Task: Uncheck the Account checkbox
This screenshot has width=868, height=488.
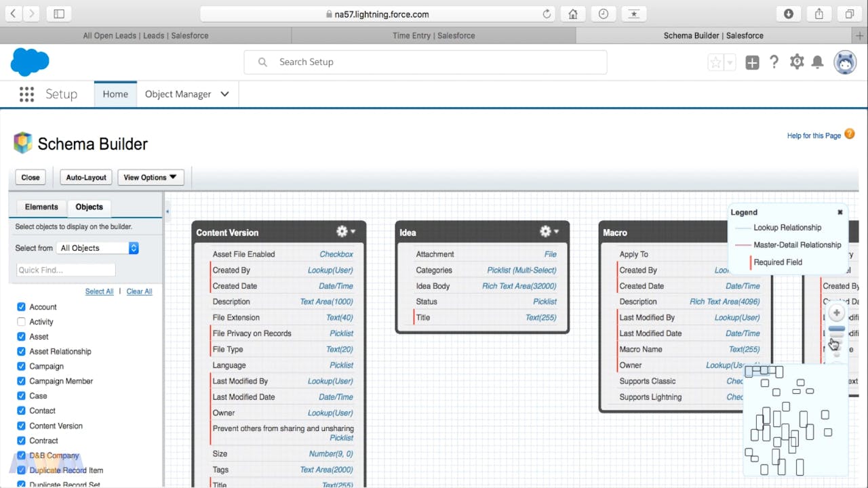Action: point(21,307)
